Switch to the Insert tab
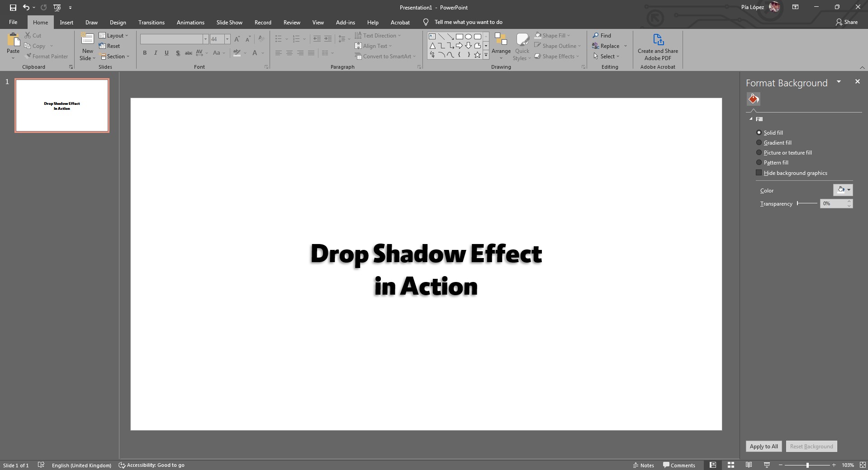The image size is (868, 470). tap(66, 22)
